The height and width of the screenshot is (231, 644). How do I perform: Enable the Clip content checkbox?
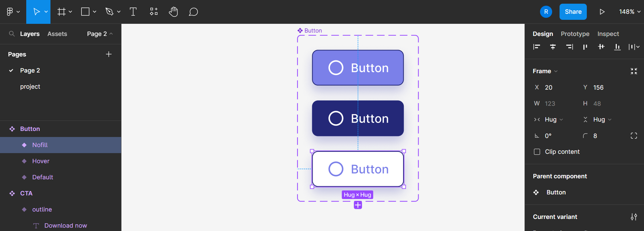point(537,152)
